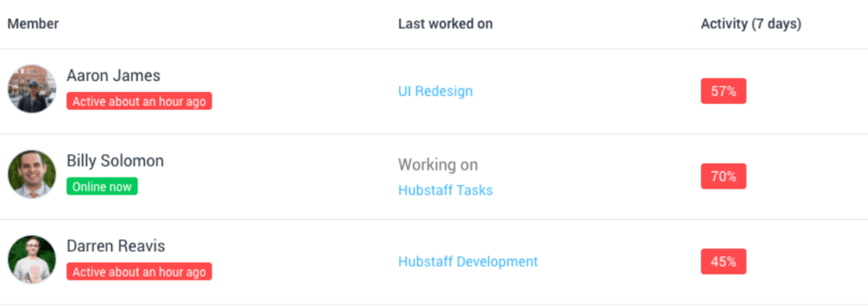This screenshot has height=307, width=868.
Task: Open Billy Solomon's profile photo
Action: coord(32,174)
